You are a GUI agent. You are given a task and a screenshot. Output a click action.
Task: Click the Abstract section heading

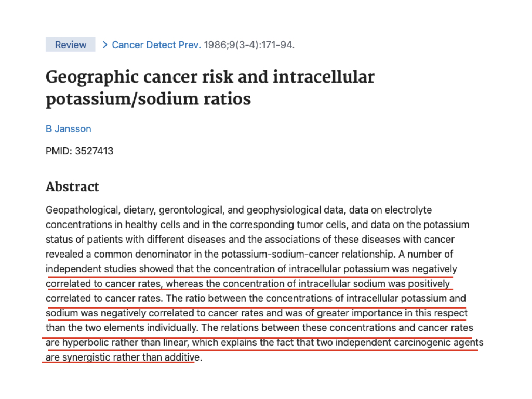pos(72,187)
